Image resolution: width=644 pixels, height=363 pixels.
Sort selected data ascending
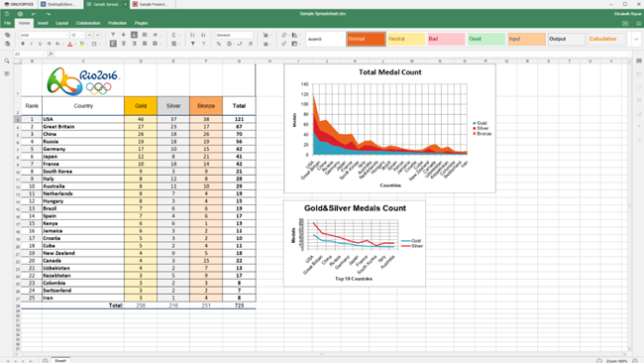[192, 35]
